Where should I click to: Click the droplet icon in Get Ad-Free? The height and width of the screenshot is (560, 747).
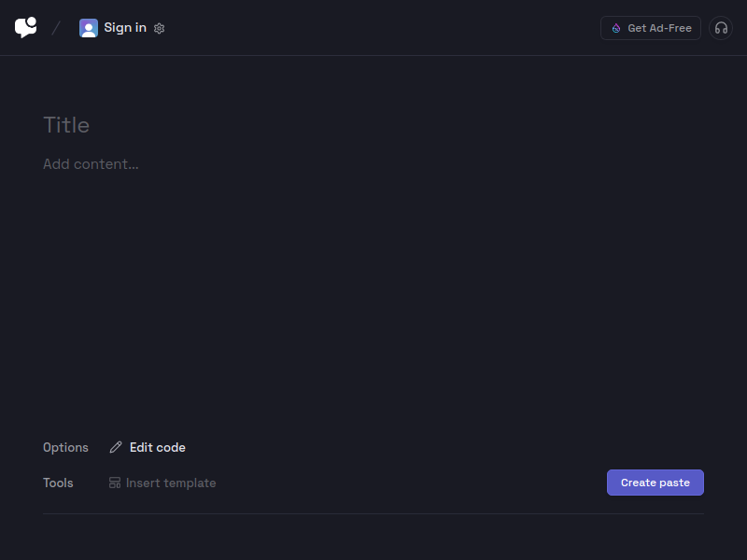(x=616, y=28)
